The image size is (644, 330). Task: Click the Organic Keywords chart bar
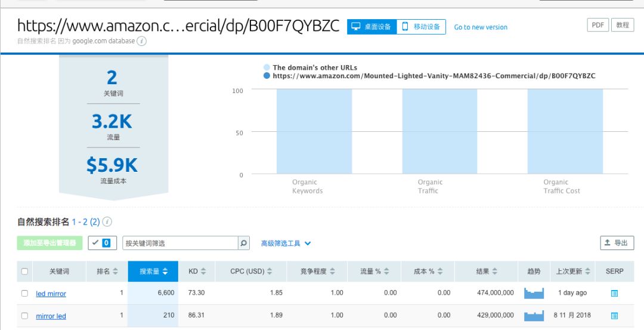314,131
